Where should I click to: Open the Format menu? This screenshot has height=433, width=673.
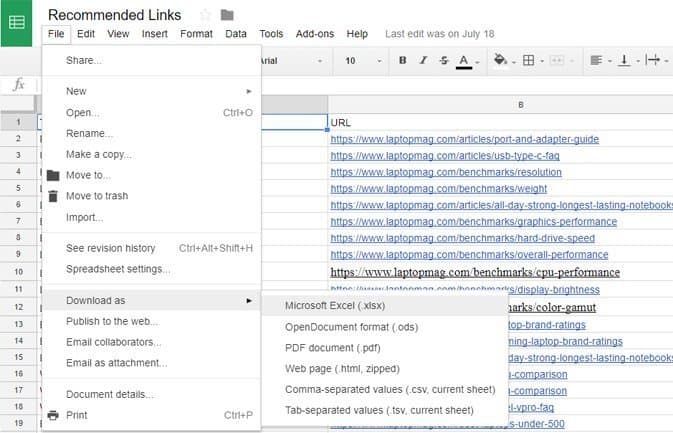(x=196, y=34)
